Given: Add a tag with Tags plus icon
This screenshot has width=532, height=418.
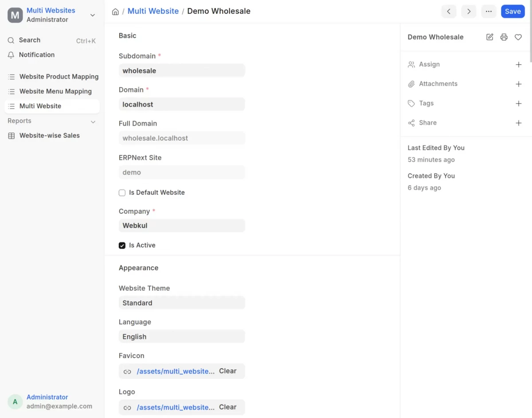Looking at the screenshot, I should pos(519,104).
